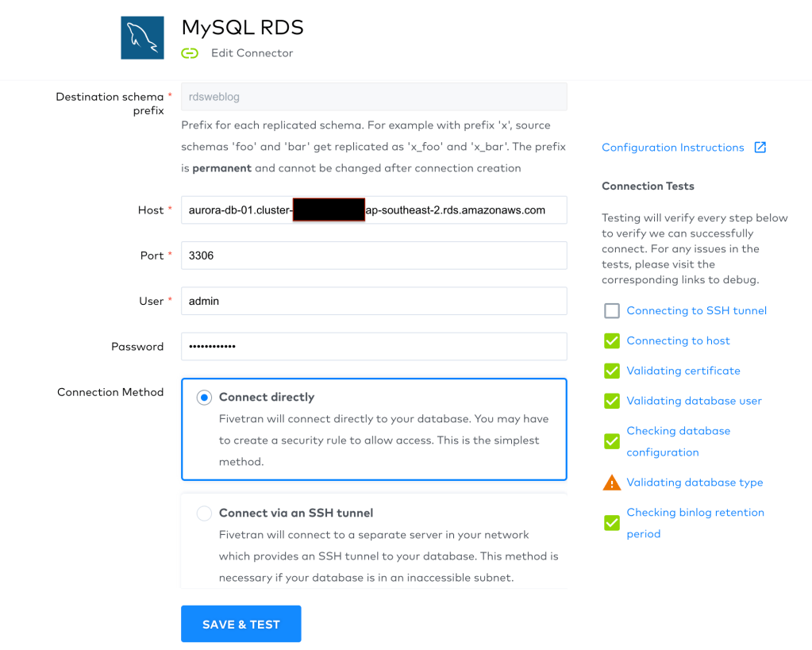
Task: Click the Port field showing 3306
Action: click(373, 256)
